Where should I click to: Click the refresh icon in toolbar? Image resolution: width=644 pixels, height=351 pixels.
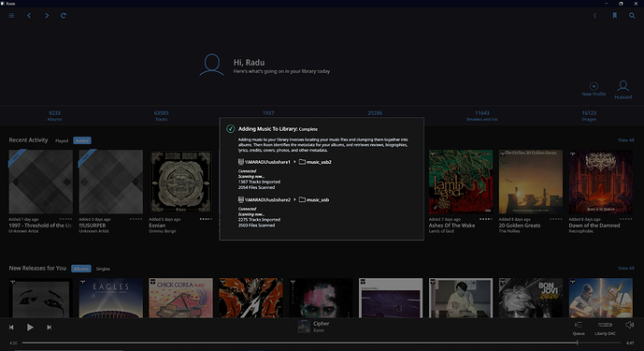[x=64, y=16]
